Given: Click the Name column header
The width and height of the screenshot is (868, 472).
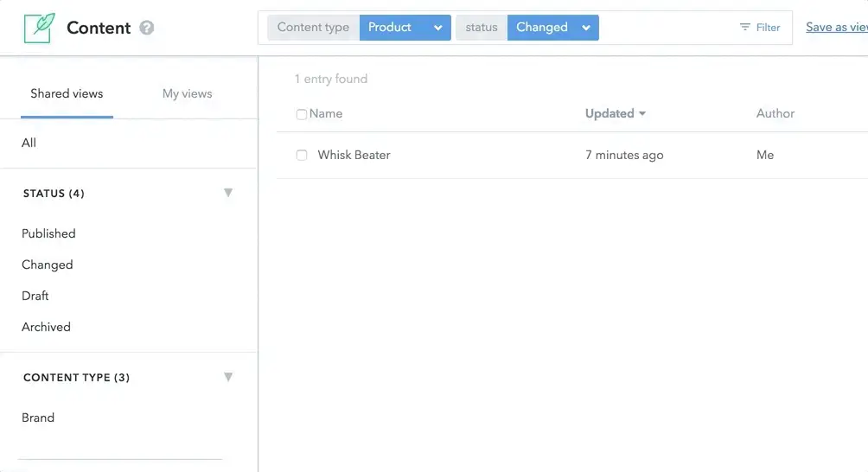Looking at the screenshot, I should tap(325, 113).
